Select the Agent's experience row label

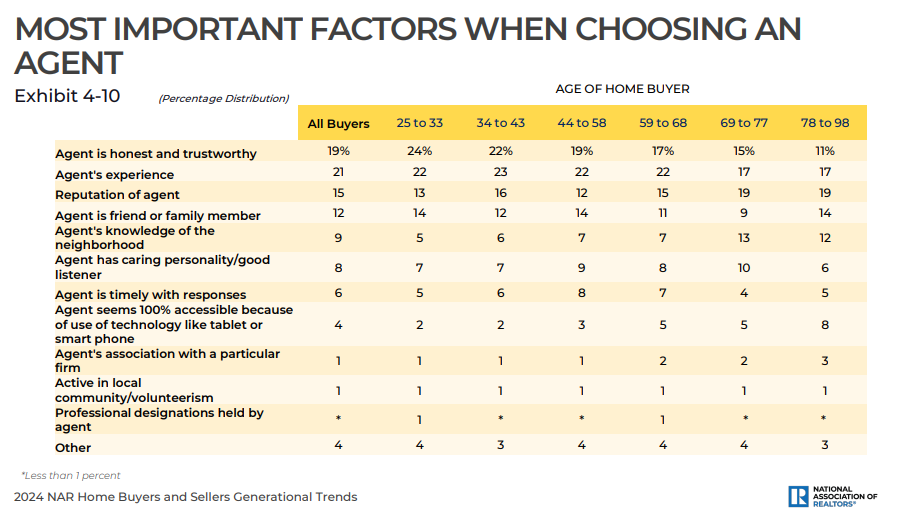114,175
